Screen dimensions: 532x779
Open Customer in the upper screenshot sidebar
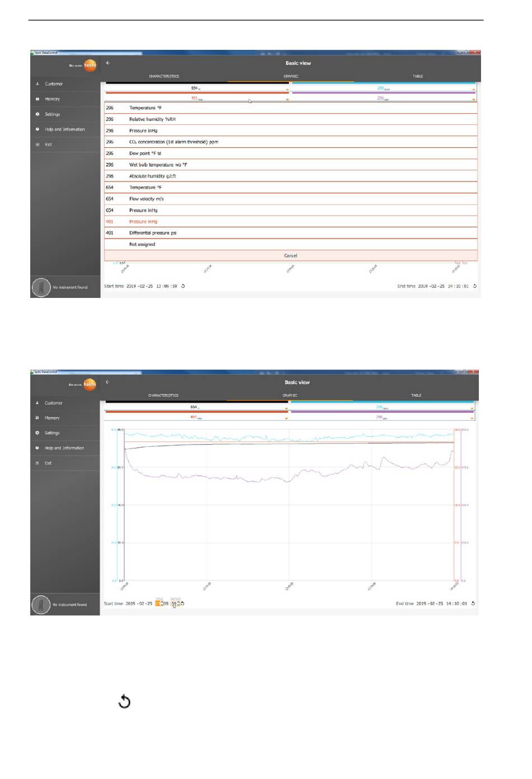click(54, 84)
